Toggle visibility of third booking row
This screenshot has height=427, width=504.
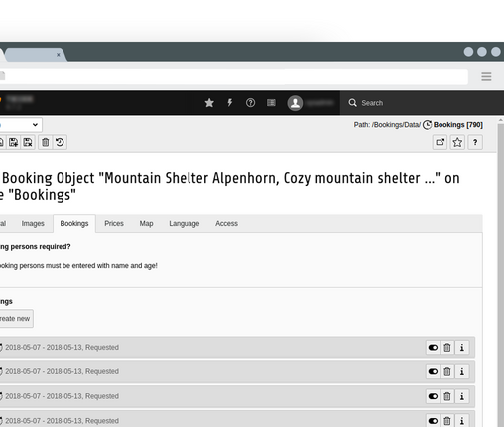click(x=433, y=396)
